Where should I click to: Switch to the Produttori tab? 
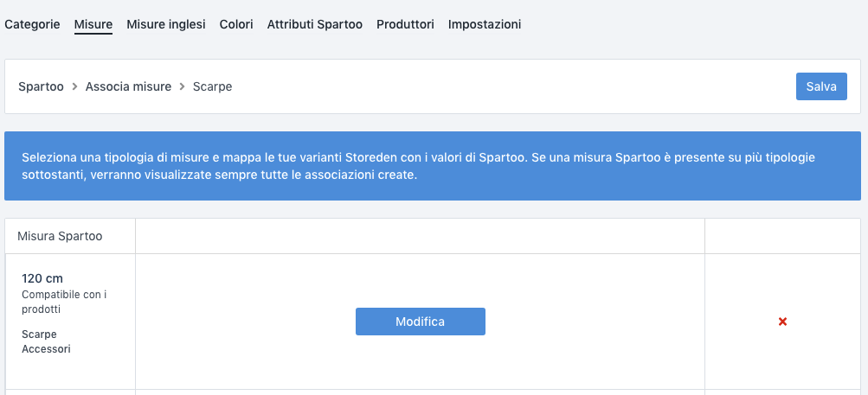point(405,24)
